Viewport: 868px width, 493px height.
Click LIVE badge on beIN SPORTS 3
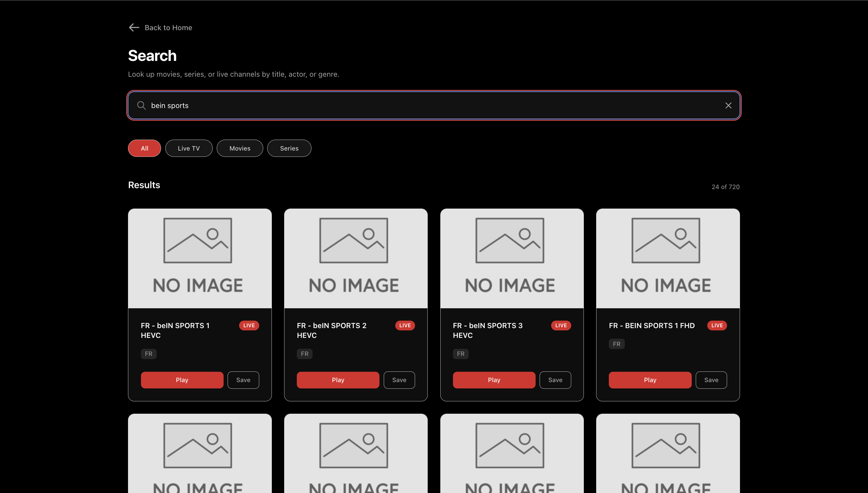pyautogui.click(x=561, y=326)
